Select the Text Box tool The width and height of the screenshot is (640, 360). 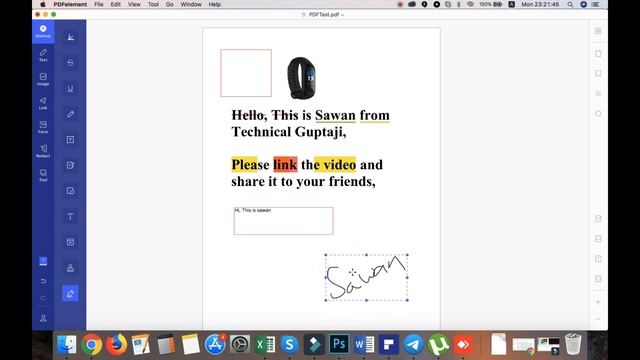(70, 140)
